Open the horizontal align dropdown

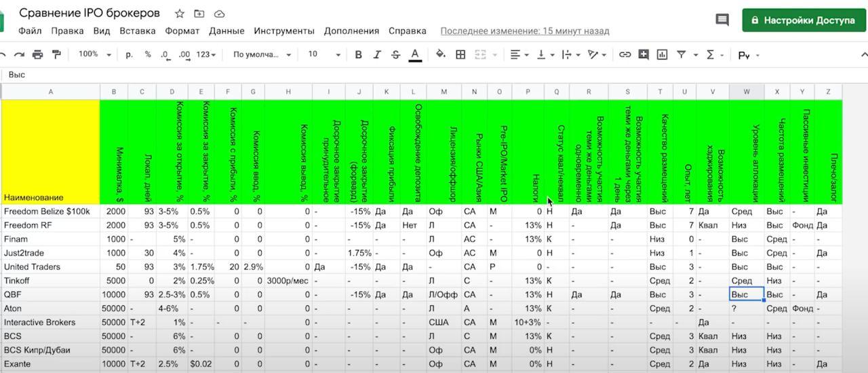(519, 55)
